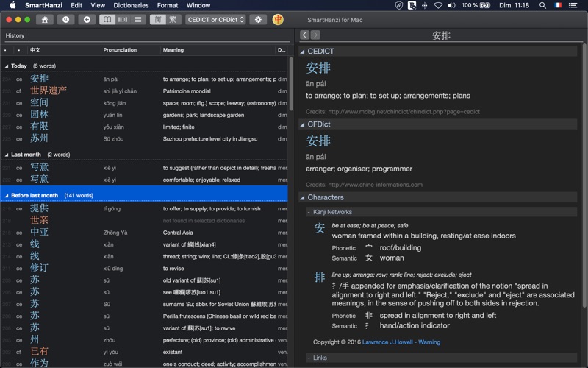Switch to book reading view icon

click(107, 20)
